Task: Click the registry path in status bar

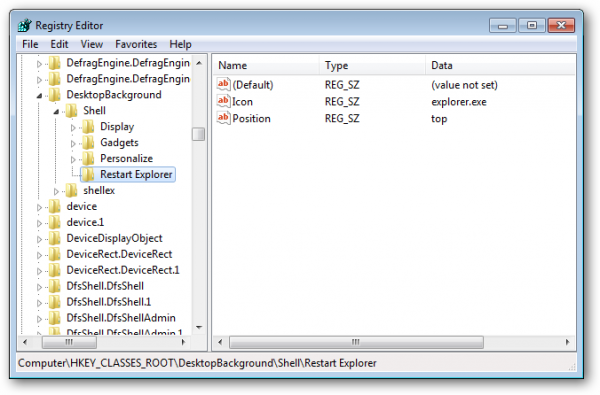Action: pyautogui.click(x=197, y=363)
